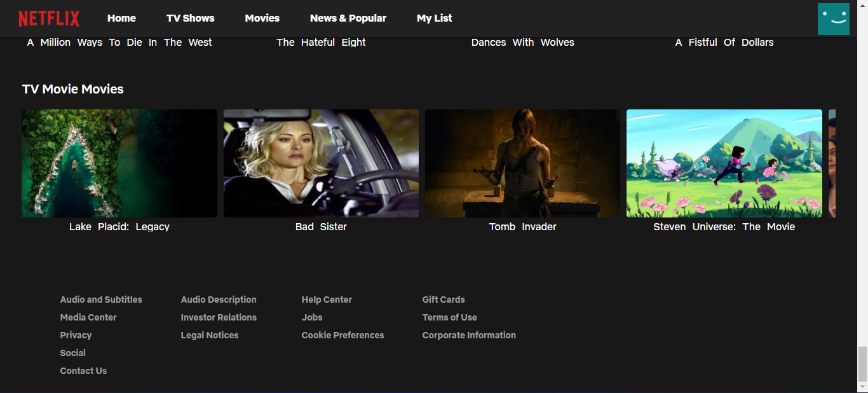This screenshot has width=868, height=393.
Task: Open Terms of Use
Action: pyautogui.click(x=449, y=317)
